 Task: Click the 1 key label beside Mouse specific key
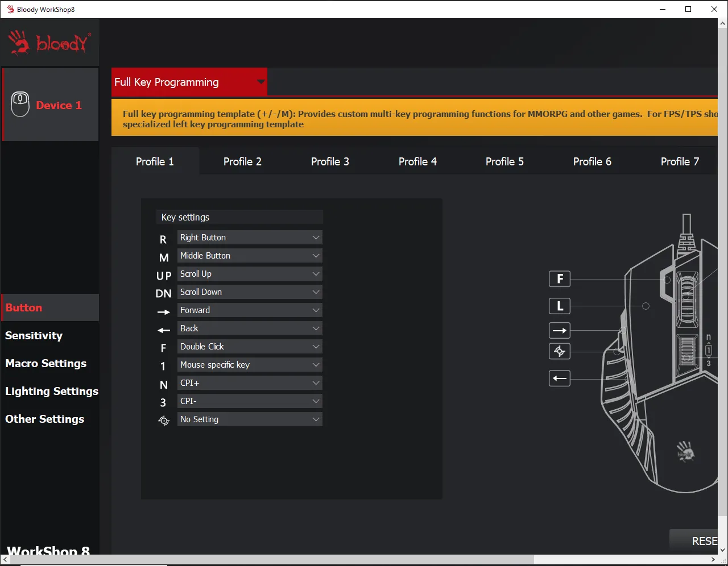(163, 367)
